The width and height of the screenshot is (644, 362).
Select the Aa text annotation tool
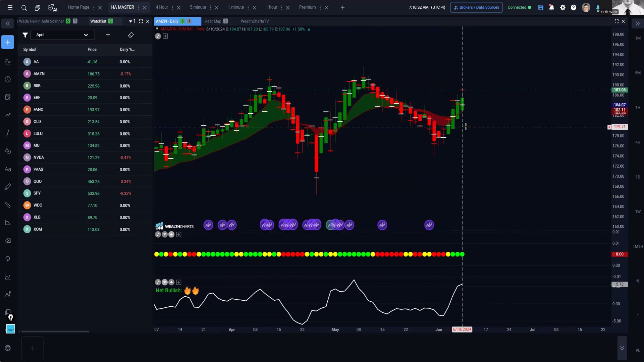(x=8, y=169)
